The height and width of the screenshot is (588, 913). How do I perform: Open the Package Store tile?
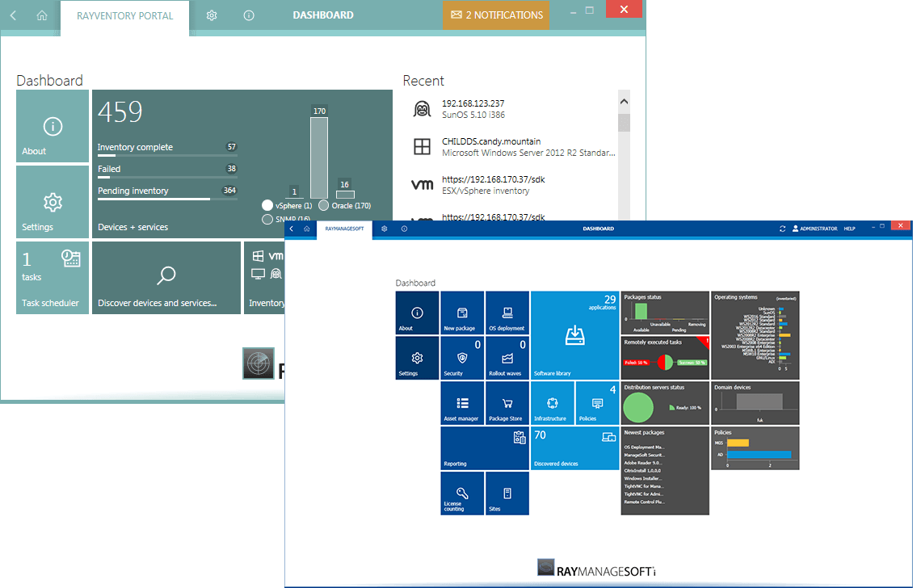507,403
